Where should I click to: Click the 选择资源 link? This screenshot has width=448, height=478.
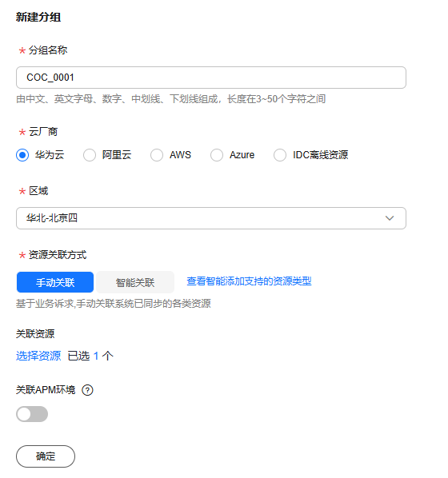click(38, 356)
